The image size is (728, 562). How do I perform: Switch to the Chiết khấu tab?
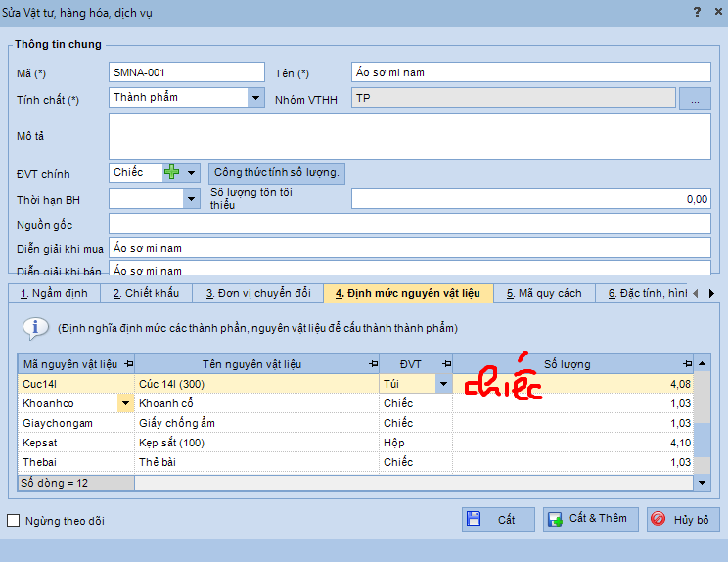click(x=146, y=293)
